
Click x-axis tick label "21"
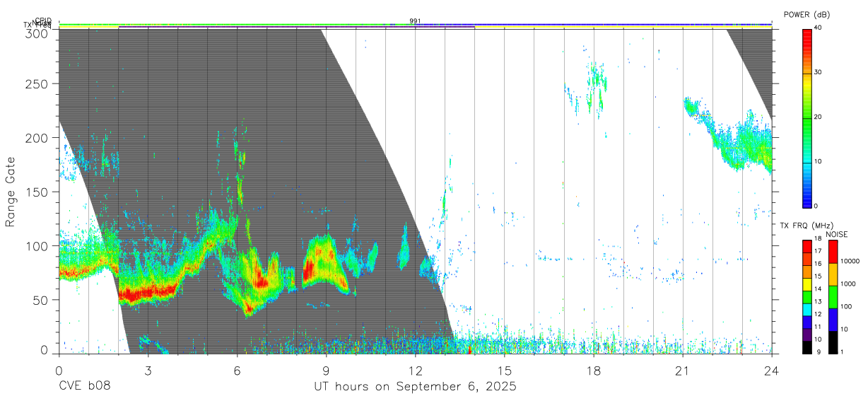pos(682,370)
